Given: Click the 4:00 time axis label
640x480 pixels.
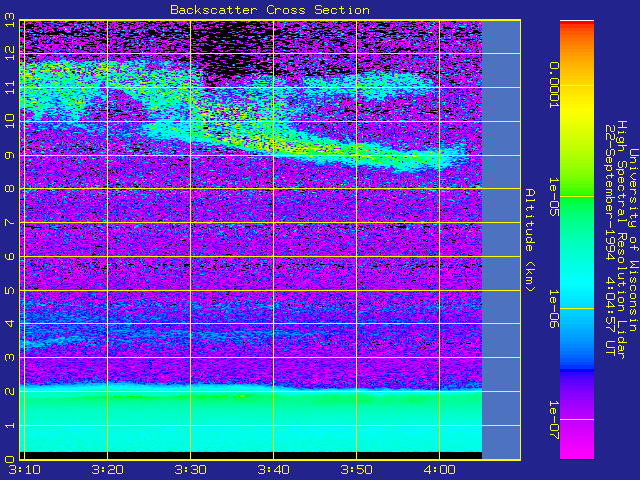Looking at the screenshot, I should point(440,470).
